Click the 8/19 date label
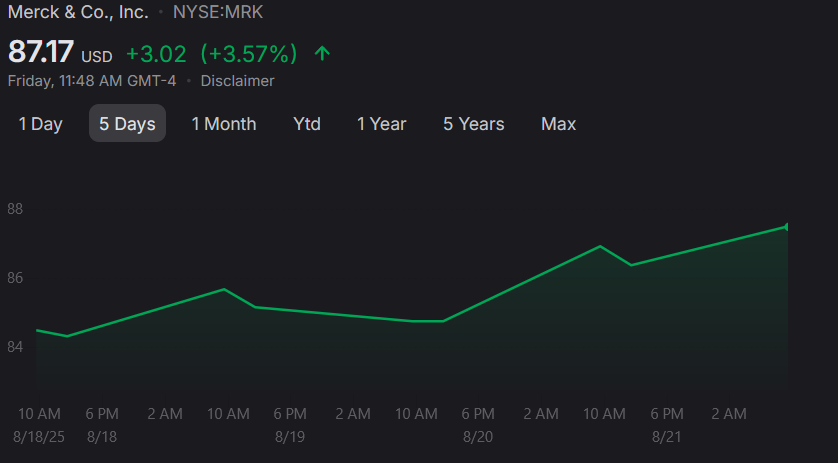The height and width of the screenshot is (463, 838). [x=290, y=437]
